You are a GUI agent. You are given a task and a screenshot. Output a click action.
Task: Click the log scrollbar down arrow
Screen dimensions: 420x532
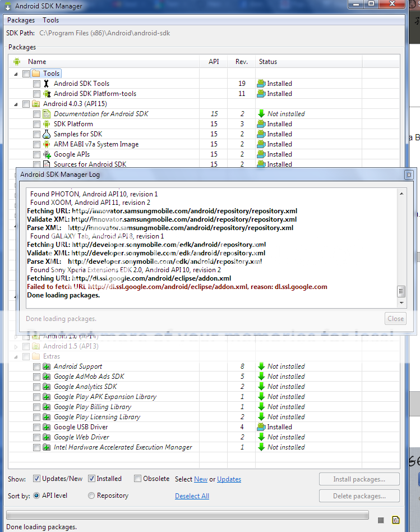401,303
